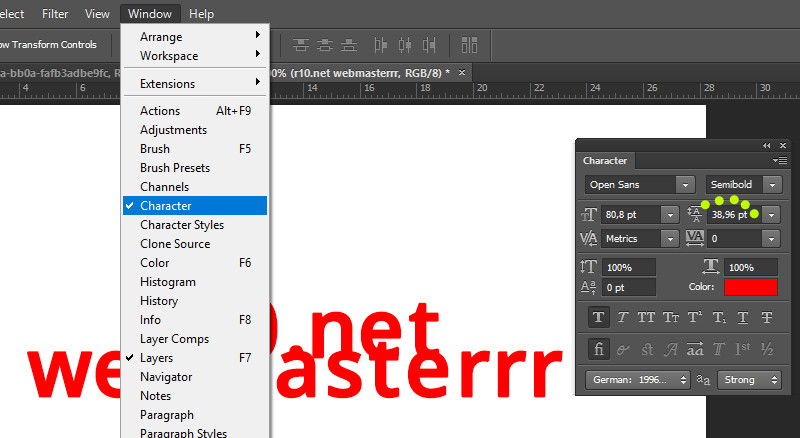Click Align right edges icon
Viewport: 800px width, 438px height.
[429, 45]
